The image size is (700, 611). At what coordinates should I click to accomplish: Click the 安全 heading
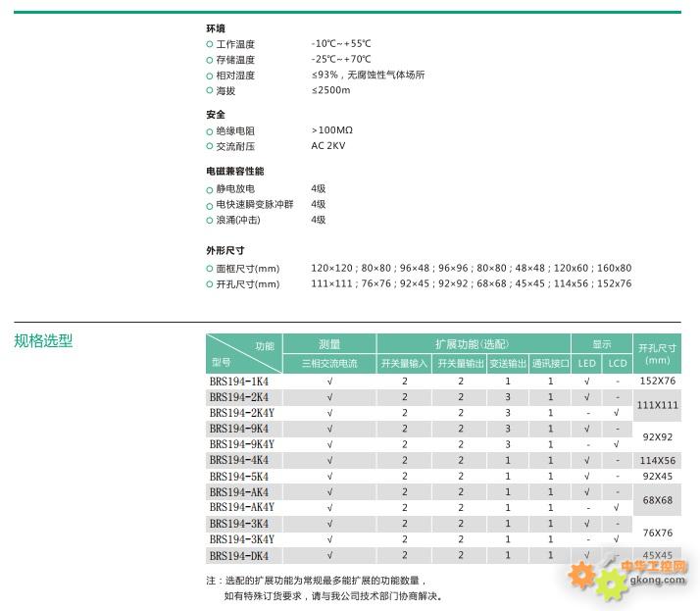(216, 115)
